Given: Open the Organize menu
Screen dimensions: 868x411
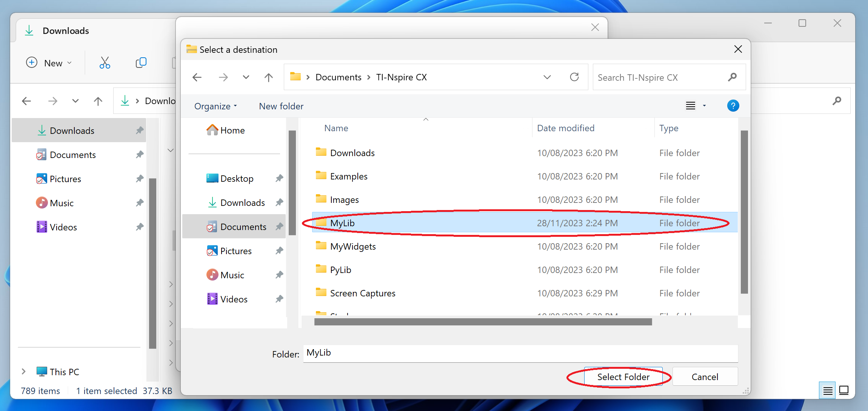Looking at the screenshot, I should [x=216, y=106].
